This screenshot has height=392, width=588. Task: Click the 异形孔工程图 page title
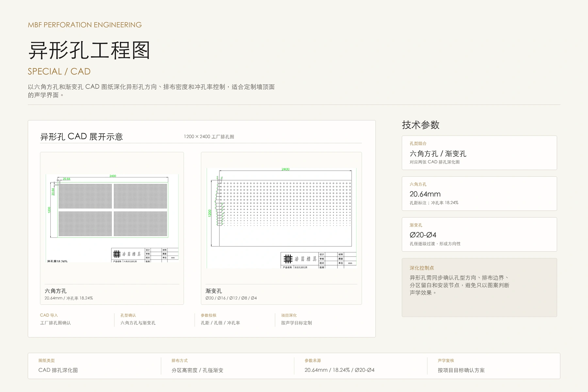pyautogui.click(x=89, y=50)
